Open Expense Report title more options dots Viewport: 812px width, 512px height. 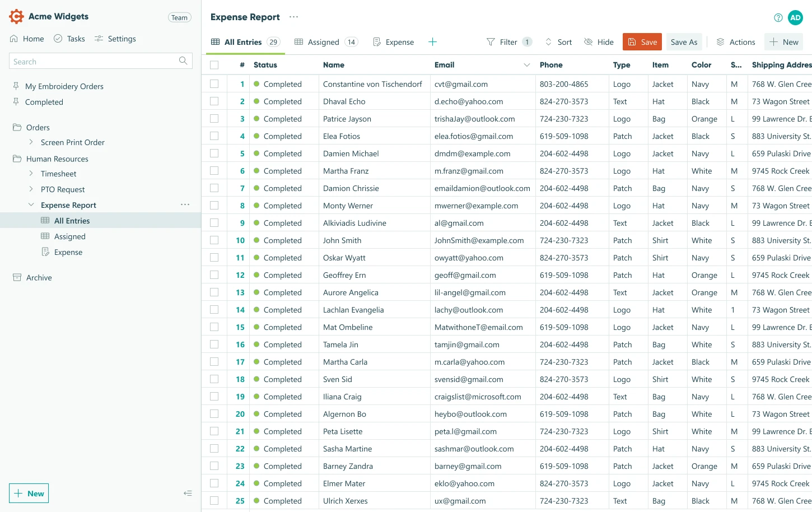[x=294, y=17]
